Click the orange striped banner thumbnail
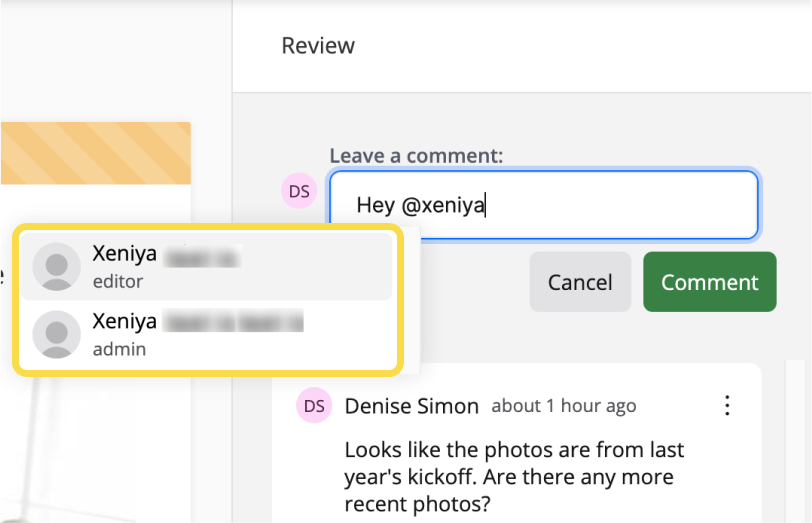The height and width of the screenshot is (523, 812). point(96,153)
